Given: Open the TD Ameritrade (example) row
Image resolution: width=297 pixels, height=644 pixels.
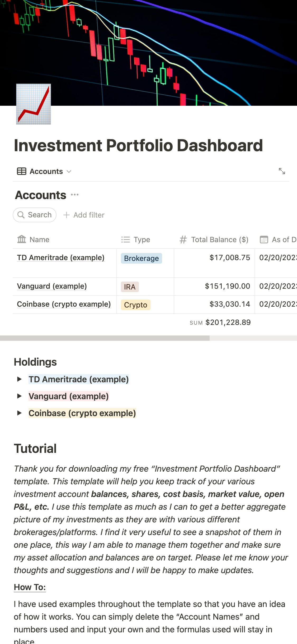Looking at the screenshot, I should tap(61, 258).
